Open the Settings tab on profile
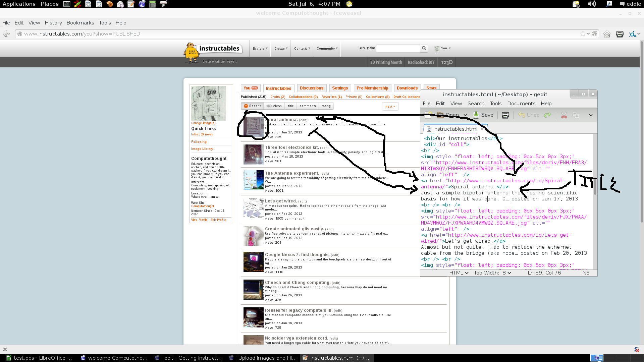 (x=340, y=88)
